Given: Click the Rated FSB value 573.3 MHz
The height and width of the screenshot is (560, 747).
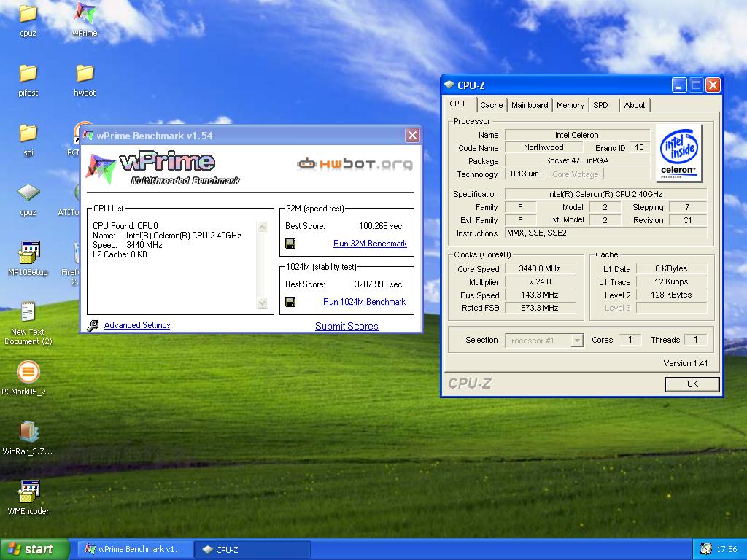Looking at the screenshot, I should 541,308.
